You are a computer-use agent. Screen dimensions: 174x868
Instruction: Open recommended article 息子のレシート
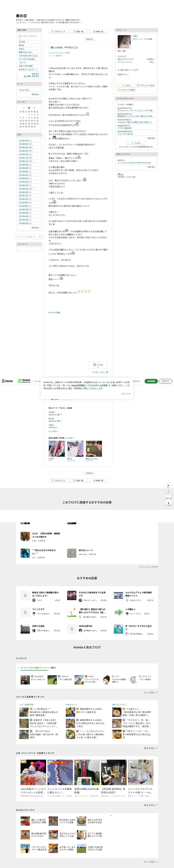click(x=86, y=550)
